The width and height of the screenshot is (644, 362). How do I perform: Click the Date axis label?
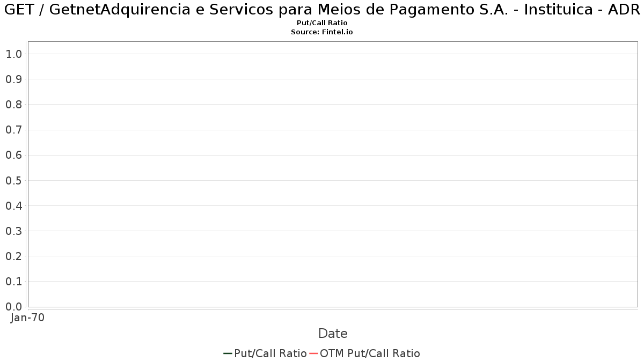tap(333, 334)
